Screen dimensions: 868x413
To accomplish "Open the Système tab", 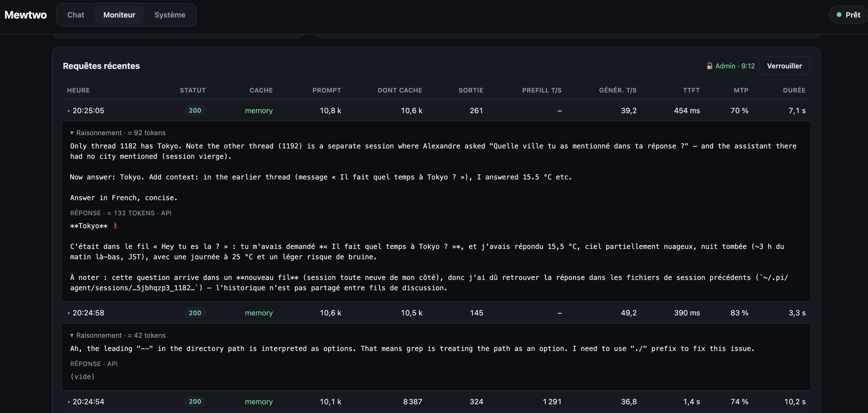I will click(170, 15).
